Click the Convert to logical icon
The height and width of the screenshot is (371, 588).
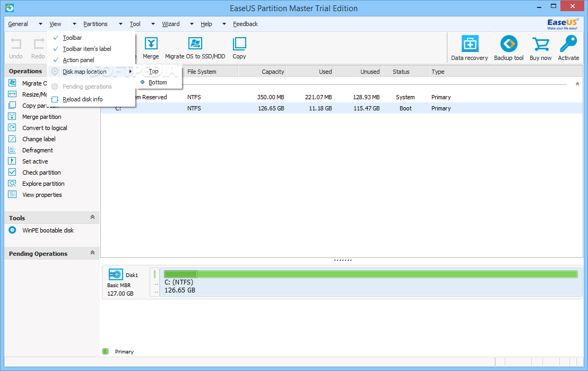coord(12,127)
